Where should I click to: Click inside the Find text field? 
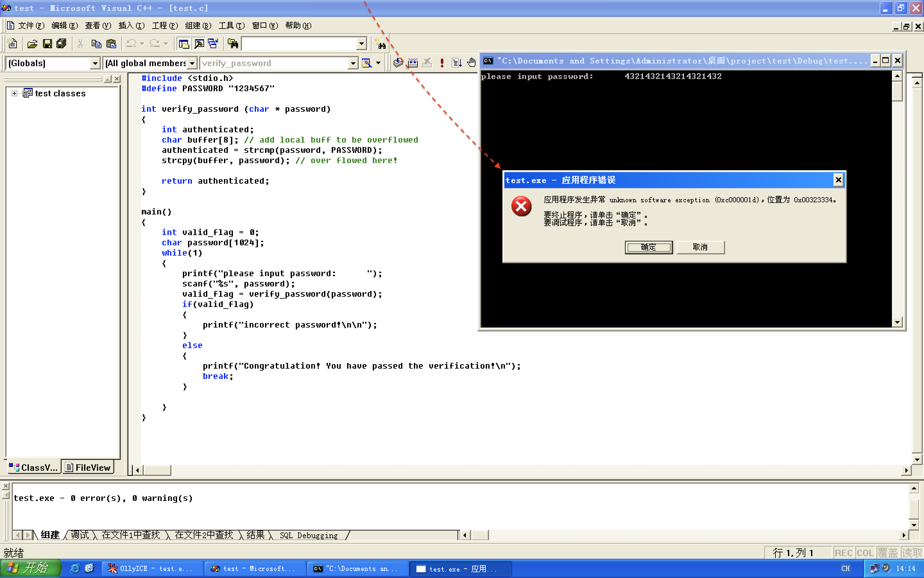click(299, 44)
